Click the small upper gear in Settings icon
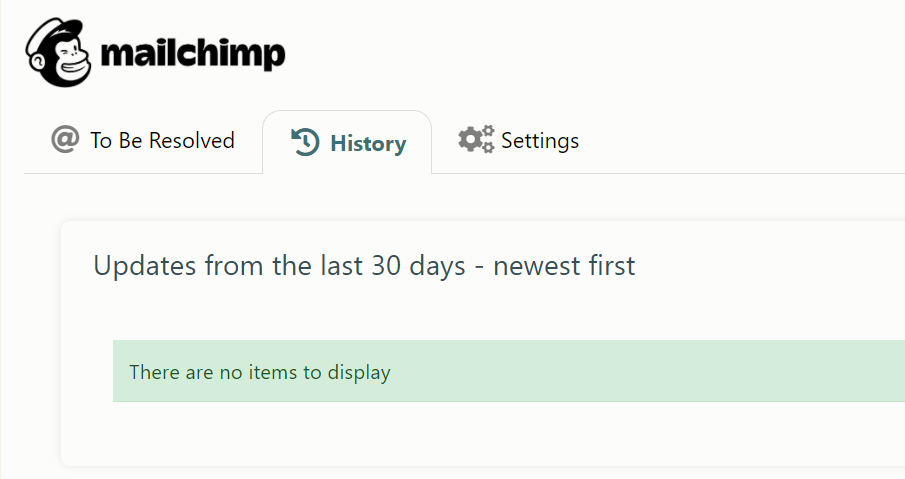 (x=488, y=130)
